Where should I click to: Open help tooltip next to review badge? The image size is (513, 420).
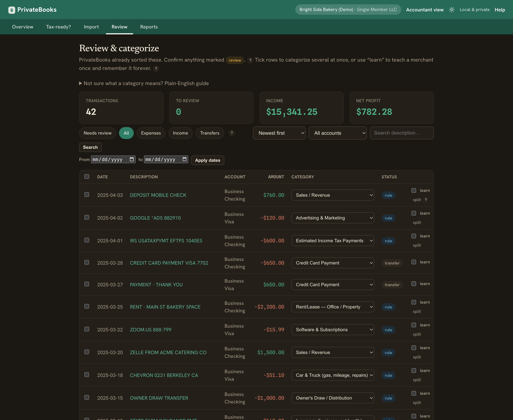tap(250, 60)
